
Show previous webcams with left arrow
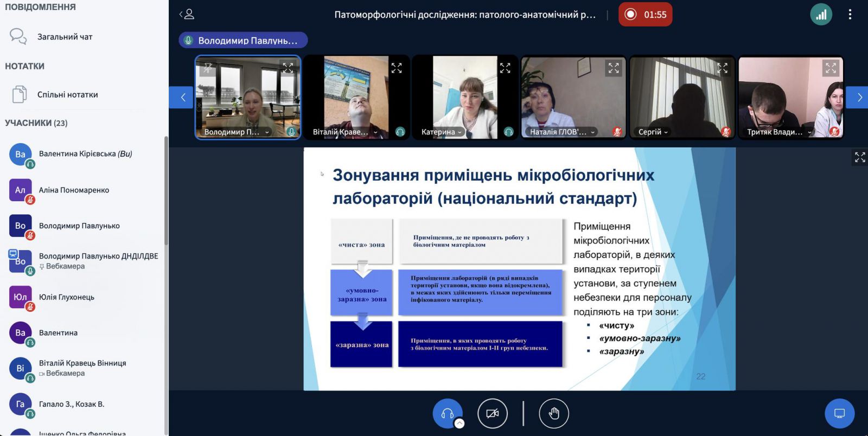point(183,98)
